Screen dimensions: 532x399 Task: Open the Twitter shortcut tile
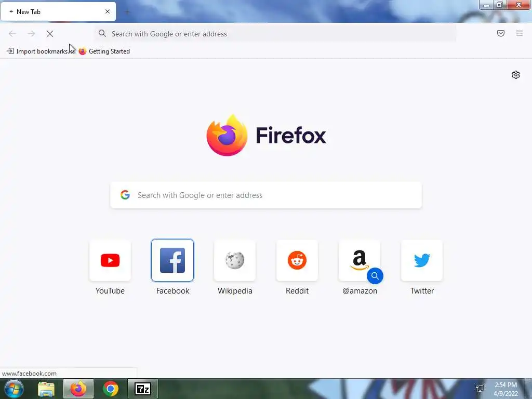click(422, 260)
